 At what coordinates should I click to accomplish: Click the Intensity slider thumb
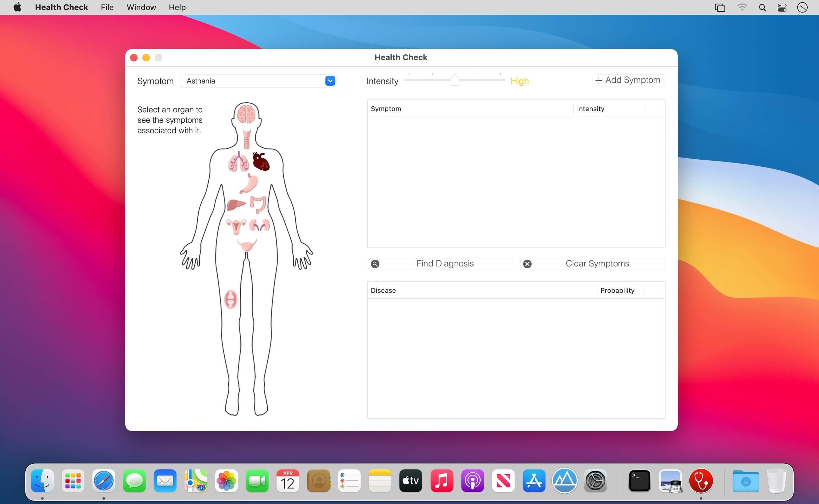point(455,80)
